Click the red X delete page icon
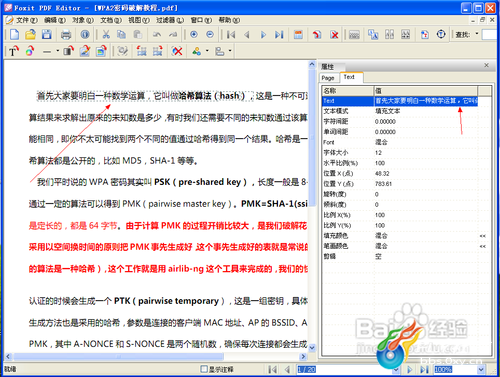The image size is (500, 377). pos(334,35)
